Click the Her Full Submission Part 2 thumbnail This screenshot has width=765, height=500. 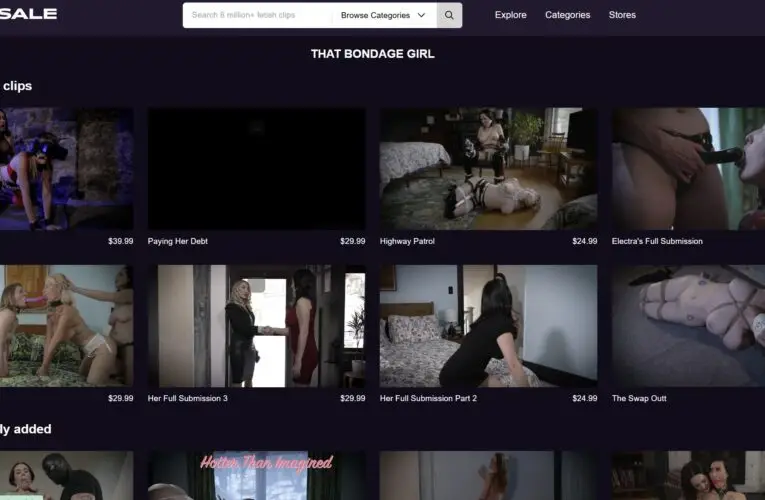[488, 326]
